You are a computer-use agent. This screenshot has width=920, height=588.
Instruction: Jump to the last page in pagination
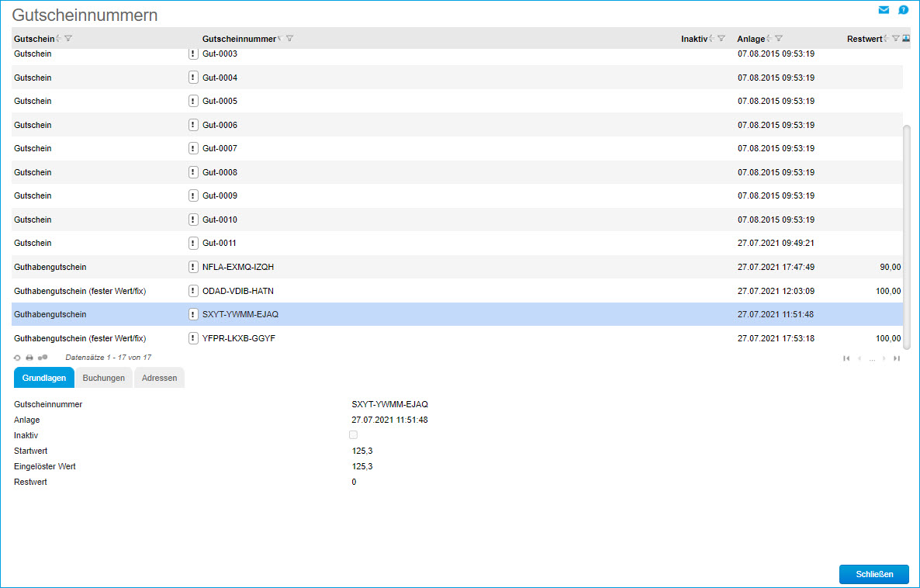[897, 358]
